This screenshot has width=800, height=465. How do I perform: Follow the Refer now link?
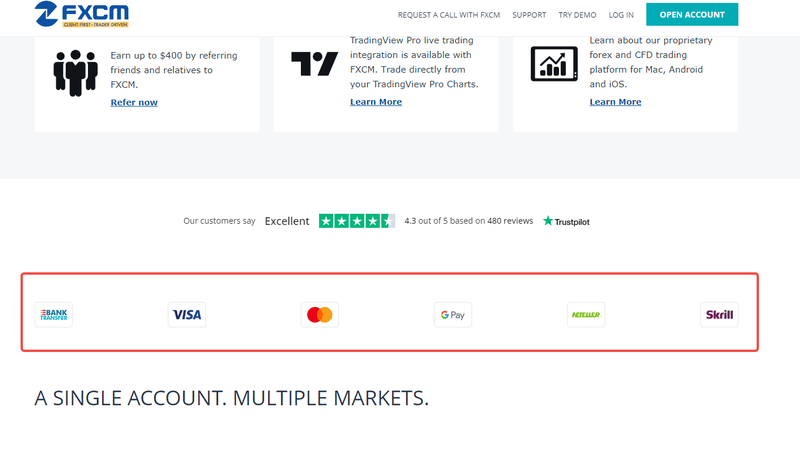(134, 103)
